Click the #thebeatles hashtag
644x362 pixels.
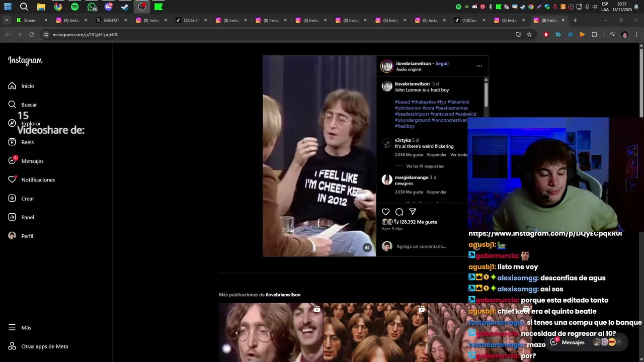click(x=424, y=102)
